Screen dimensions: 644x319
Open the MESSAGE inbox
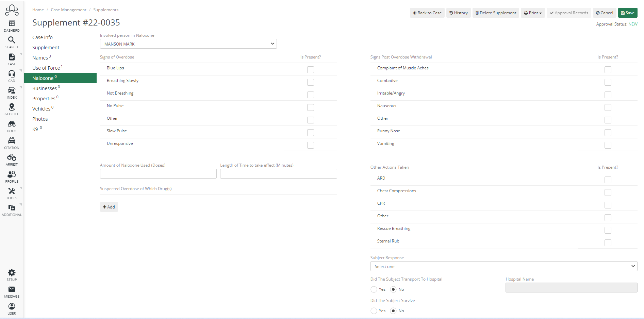[x=12, y=291]
